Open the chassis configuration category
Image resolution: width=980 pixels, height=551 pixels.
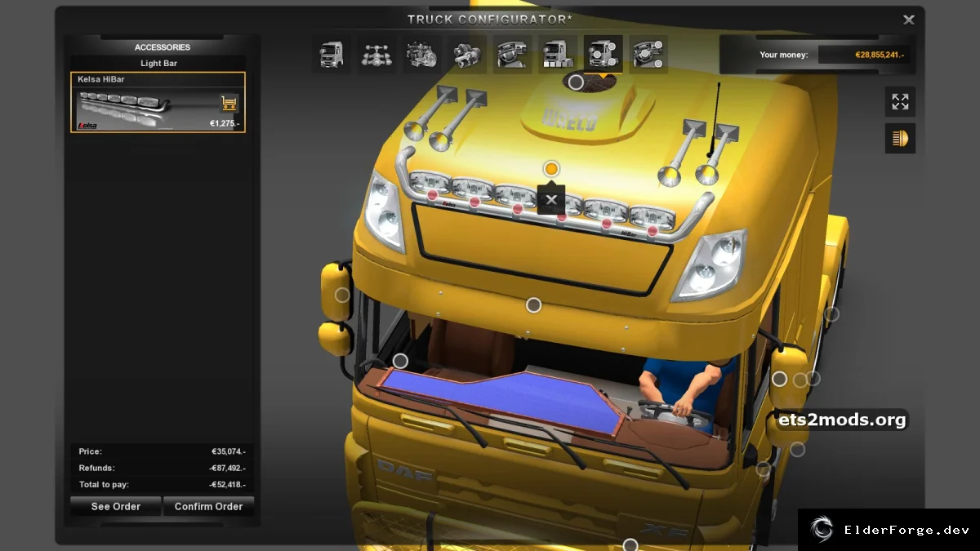(376, 55)
